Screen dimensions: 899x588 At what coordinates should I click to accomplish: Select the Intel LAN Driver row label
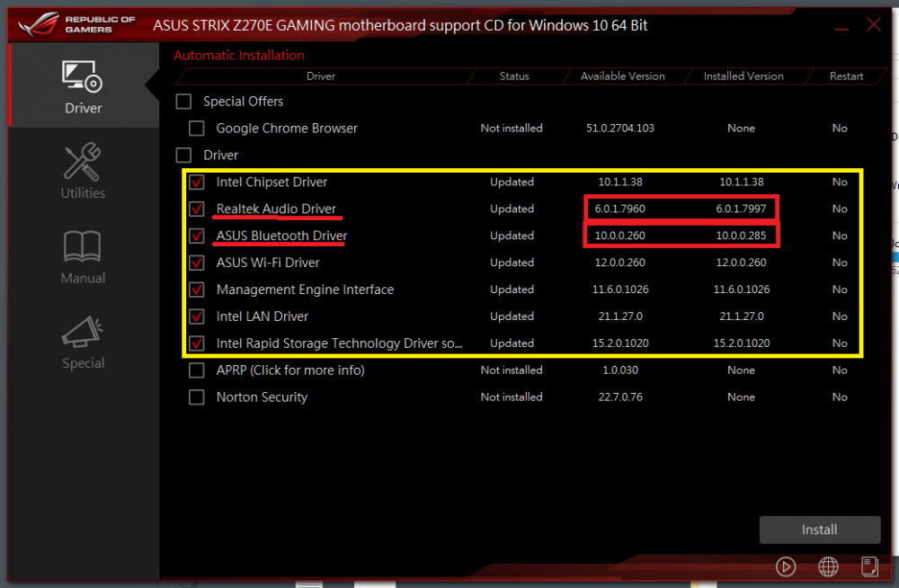pos(262,316)
